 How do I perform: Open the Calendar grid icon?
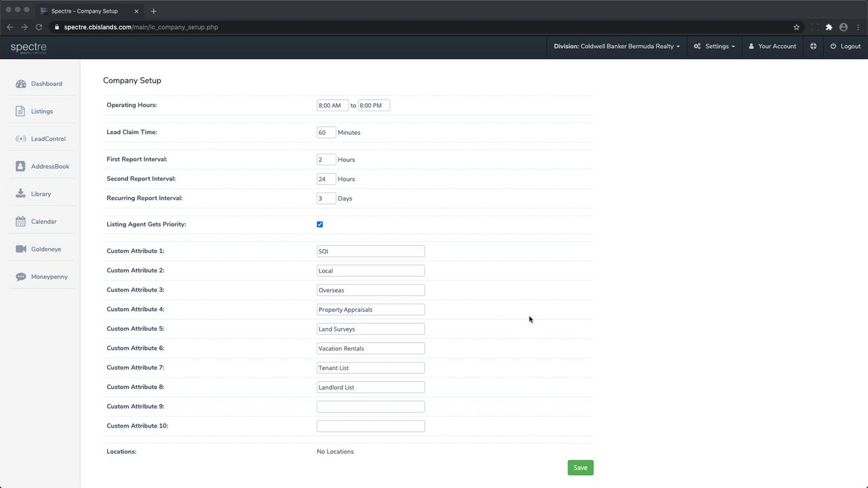point(20,222)
